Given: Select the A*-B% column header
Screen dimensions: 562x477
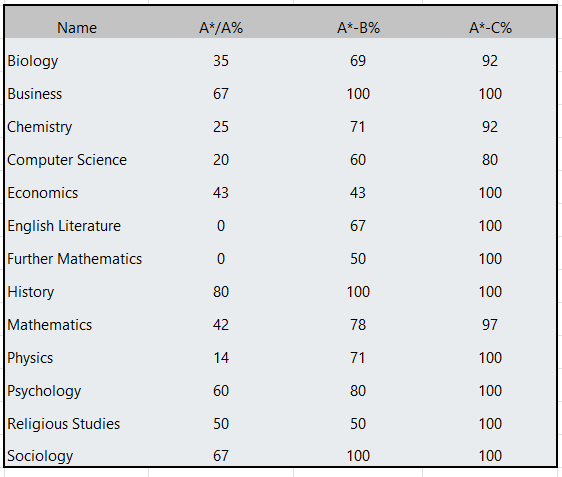Looking at the screenshot, I should [358, 28].
